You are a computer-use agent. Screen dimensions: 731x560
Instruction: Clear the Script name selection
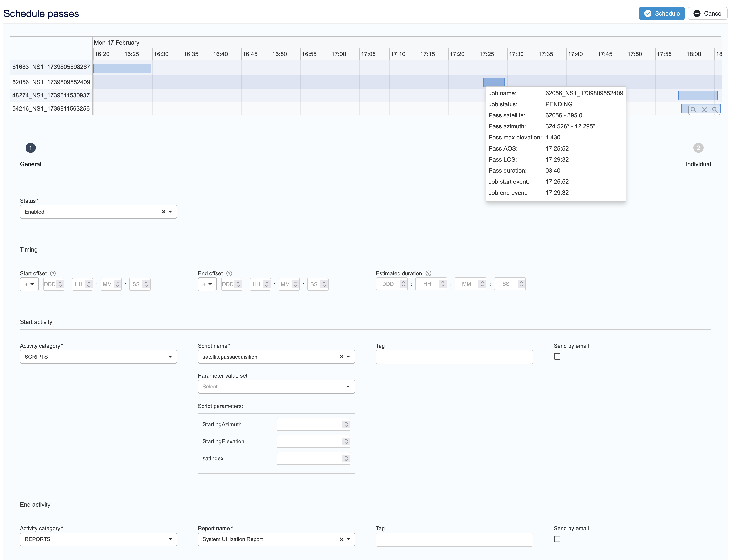click(341, 357)
